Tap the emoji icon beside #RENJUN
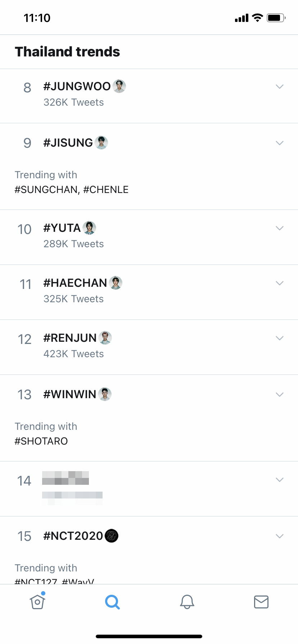 (105, 338)
